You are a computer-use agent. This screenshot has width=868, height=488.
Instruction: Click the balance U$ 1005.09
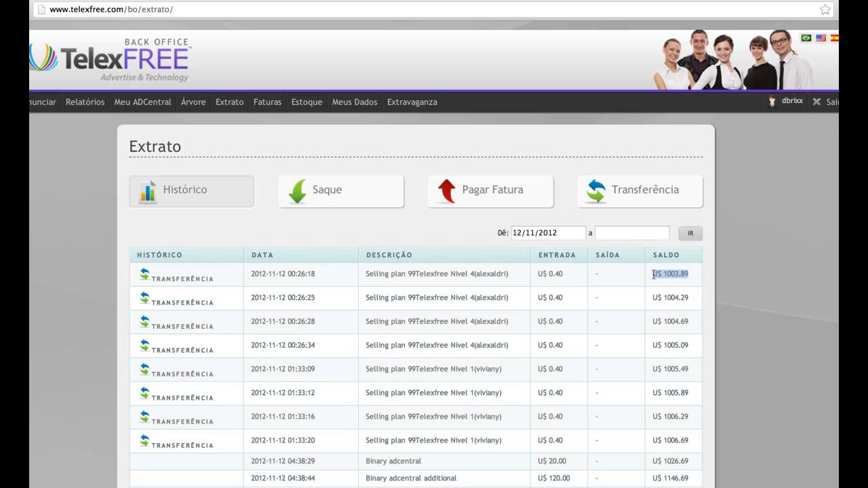671,345
